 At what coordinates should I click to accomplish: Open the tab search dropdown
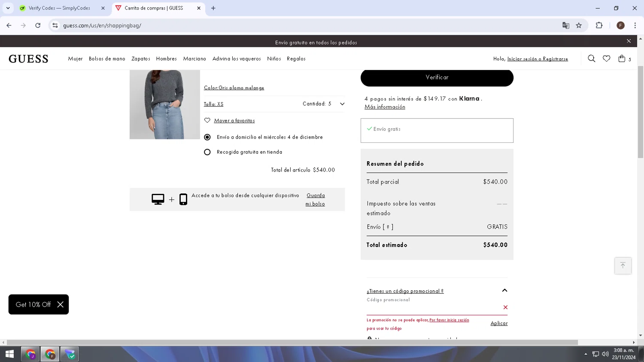8,8
